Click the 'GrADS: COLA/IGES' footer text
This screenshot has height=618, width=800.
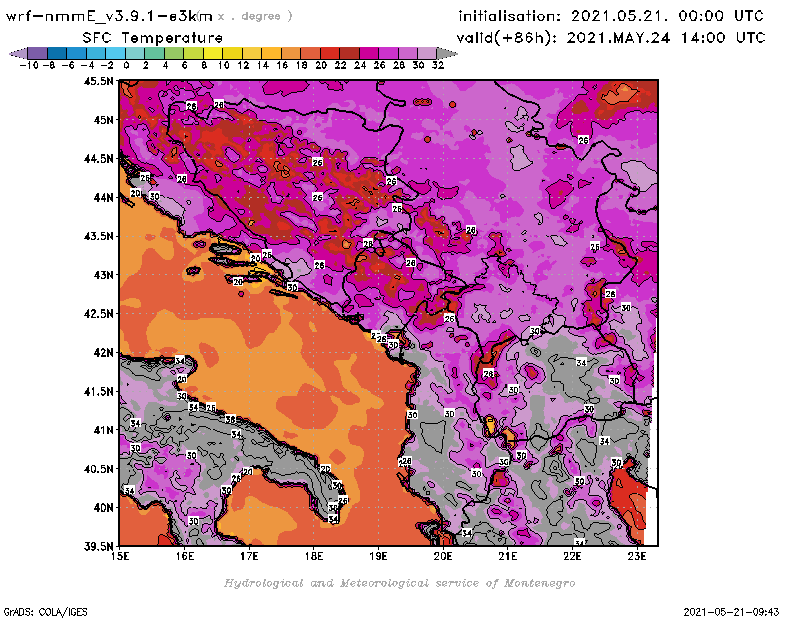coord(45,612)
